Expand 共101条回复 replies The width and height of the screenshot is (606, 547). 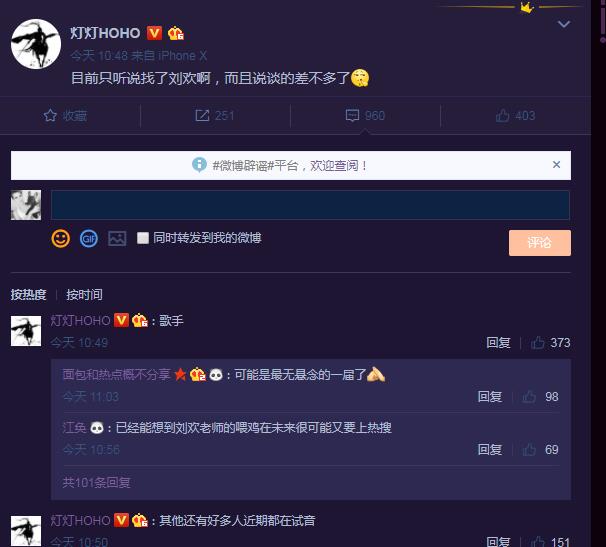click(x=97, y=482)
